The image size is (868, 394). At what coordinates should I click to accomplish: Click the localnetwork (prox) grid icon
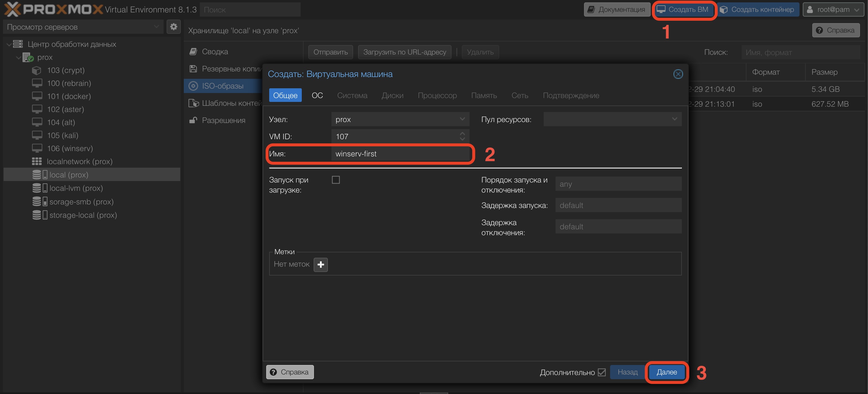click(37, 162)
